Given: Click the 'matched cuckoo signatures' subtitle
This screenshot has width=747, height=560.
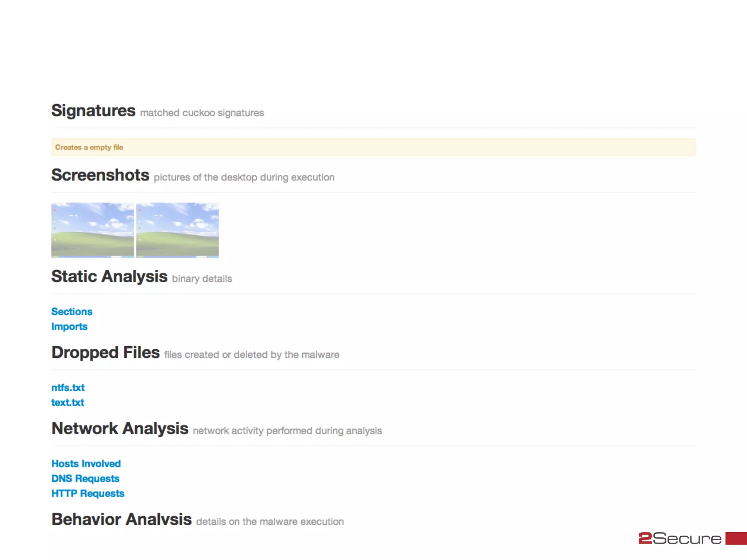Looking at the screenshot, I should 202,113.
